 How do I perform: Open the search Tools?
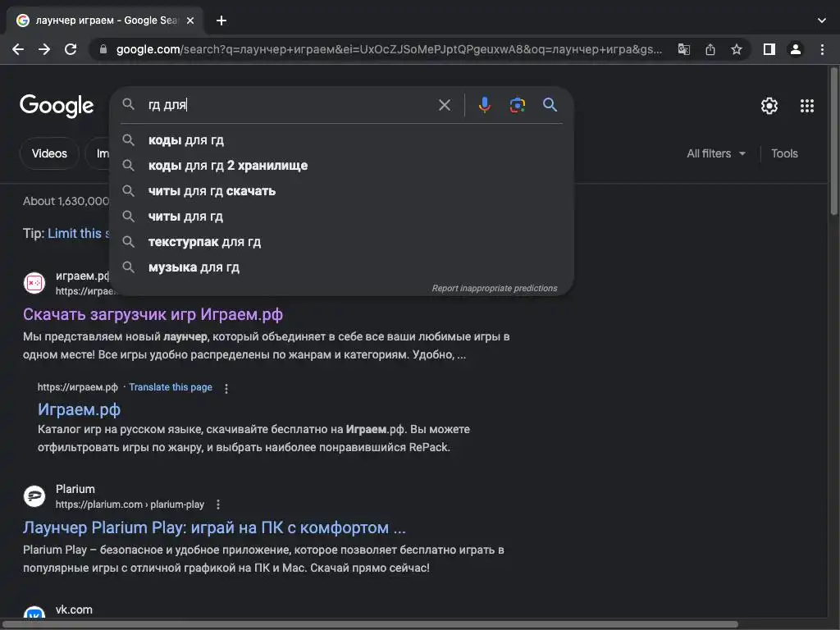click(x=784, y=153)
